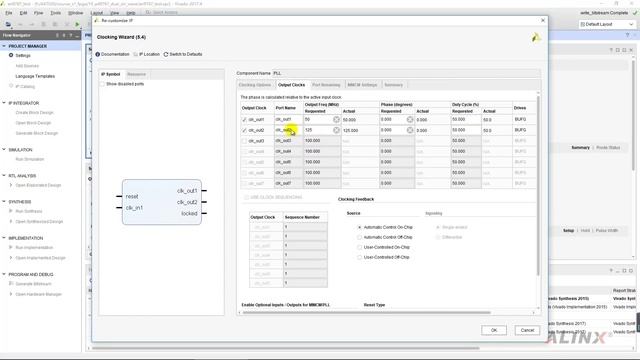Viewport: 640px width, 360px height.
Task: Click the Run Synthesis play icon
Action: [11, 211]
